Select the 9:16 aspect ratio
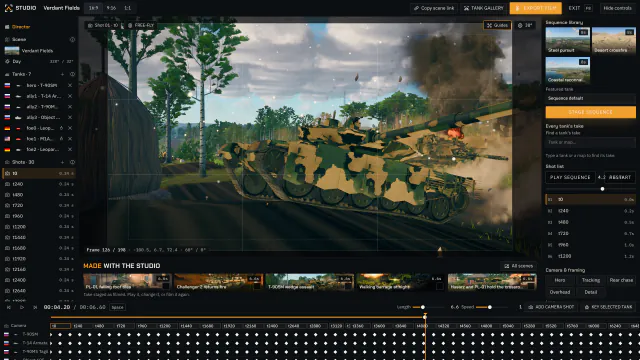Viewport: 640px width, 360px height. pos(111,8)
